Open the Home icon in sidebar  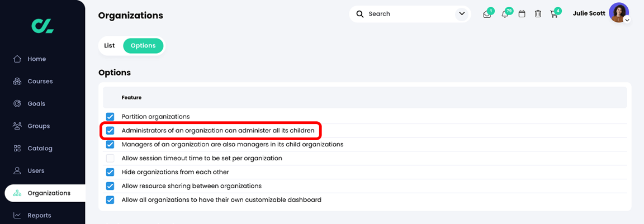(17, 59)
